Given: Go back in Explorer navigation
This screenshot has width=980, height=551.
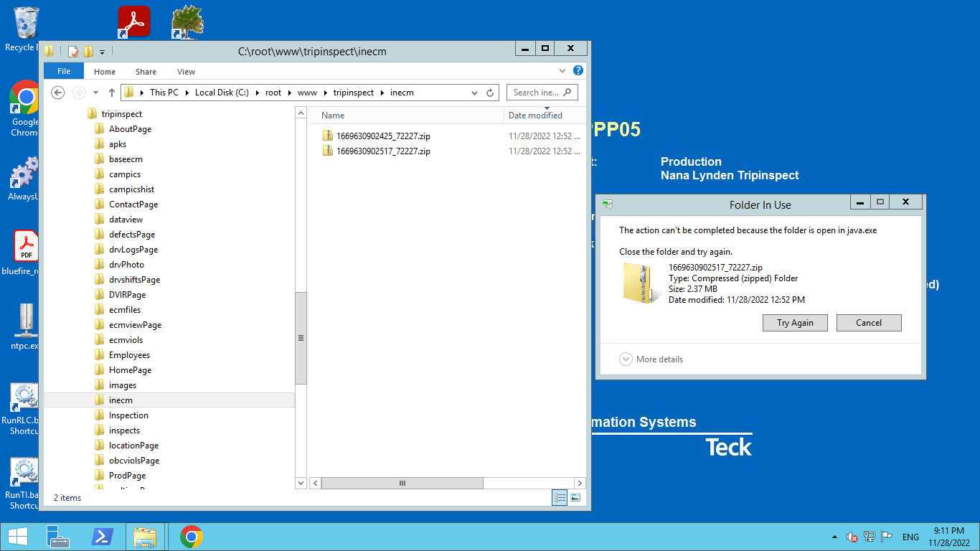Looking at the screenshot, I should pos(58,93).
